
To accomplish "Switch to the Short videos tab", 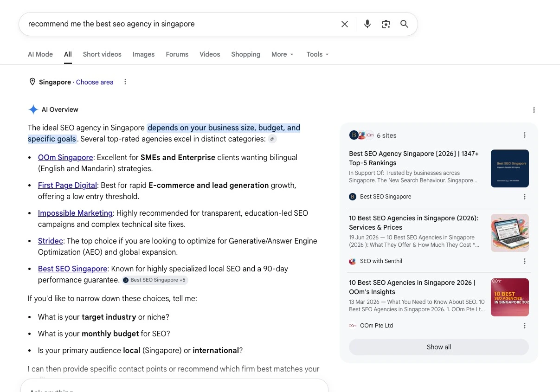I will [102, 54].
